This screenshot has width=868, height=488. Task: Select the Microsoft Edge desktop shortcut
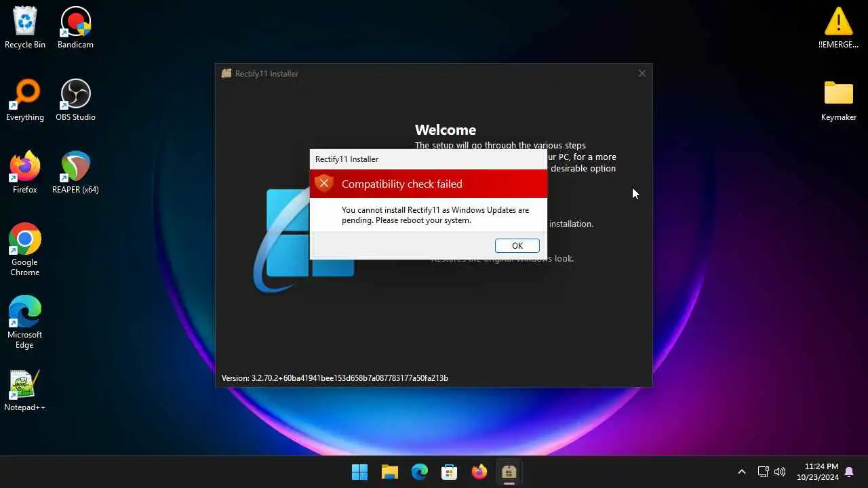(x=25, y=322)
